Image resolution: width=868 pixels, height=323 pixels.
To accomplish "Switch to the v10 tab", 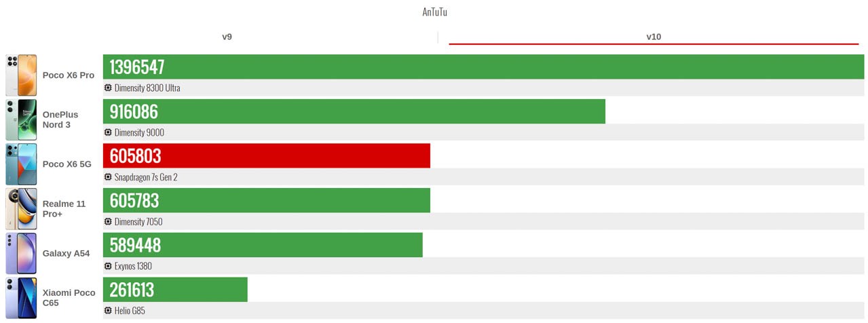I will [653, 37].
